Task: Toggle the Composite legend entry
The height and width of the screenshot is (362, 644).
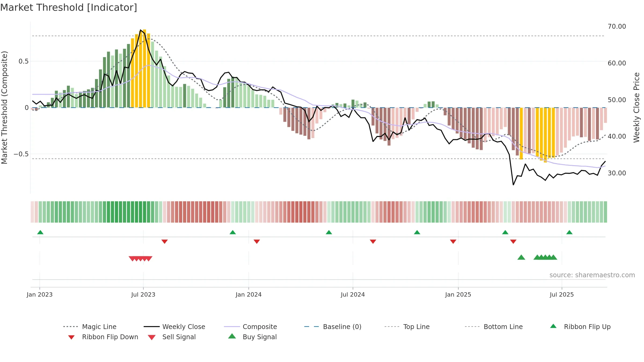Action: [x=250, y=327]
